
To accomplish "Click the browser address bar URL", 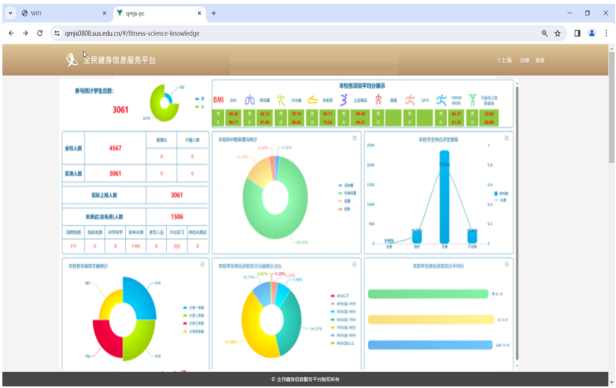I will (x=132, y=33).
